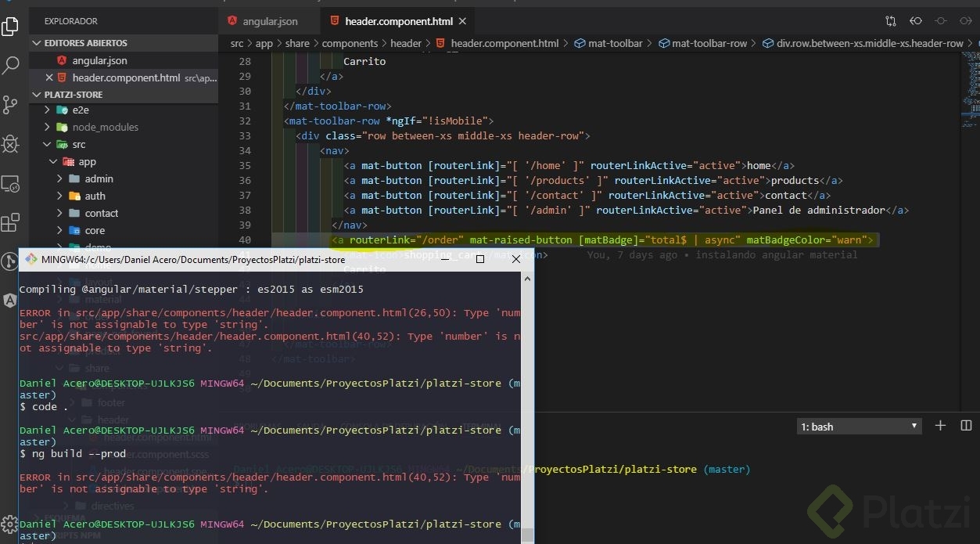The width and height of the screenshot is (980, 544).
Task: Open the Explorer view in the activity bar
Action: click(10, 26)
